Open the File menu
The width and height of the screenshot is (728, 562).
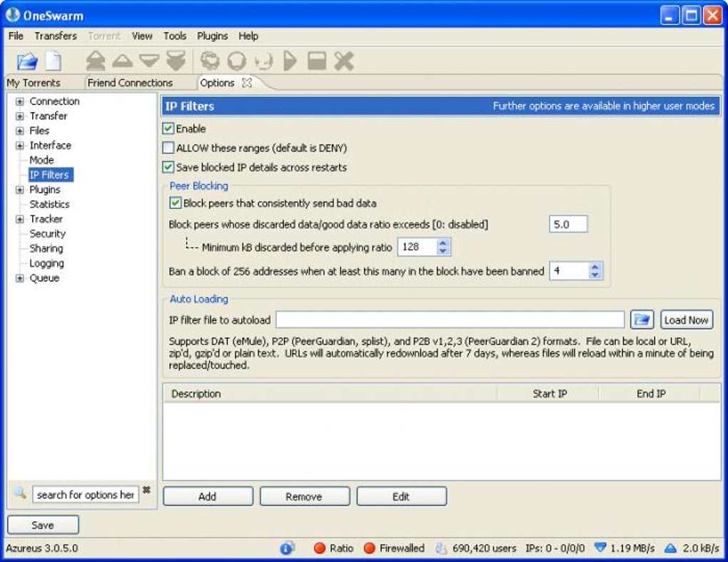click(x=16, y=36)
